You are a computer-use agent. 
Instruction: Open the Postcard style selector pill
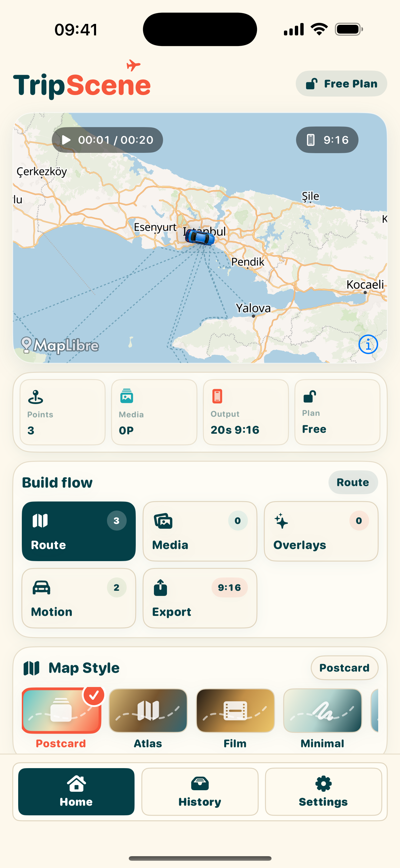click(x=344, y=668)
